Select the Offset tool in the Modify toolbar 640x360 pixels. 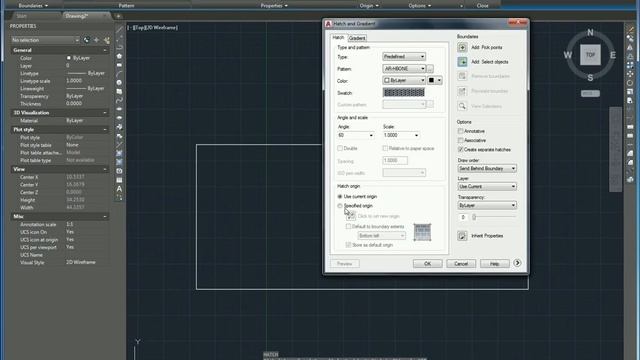[x=630, y=56]
